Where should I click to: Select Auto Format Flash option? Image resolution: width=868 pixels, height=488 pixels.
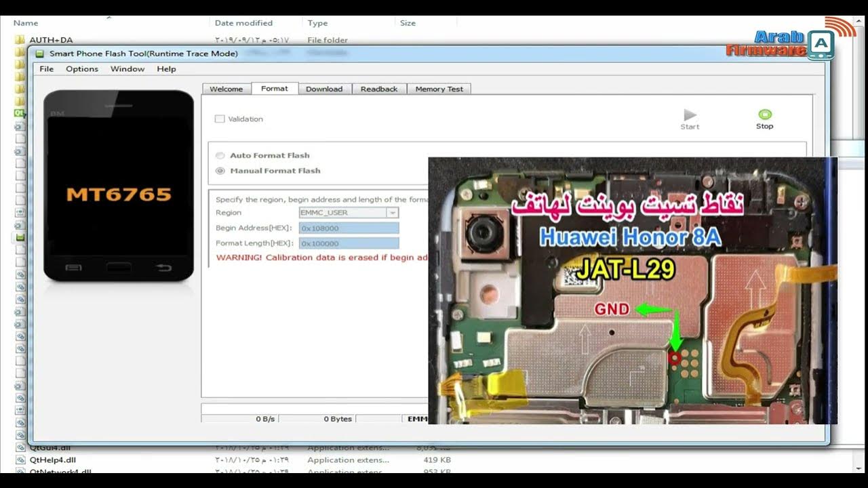220,155
